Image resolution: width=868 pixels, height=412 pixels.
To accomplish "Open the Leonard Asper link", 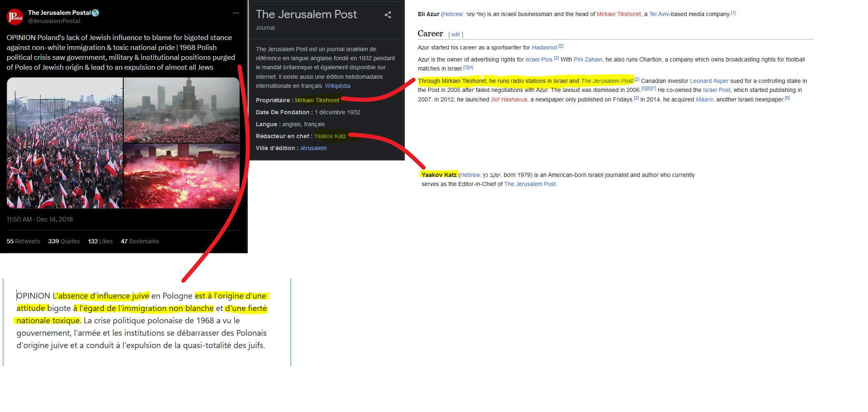I will click(709, 81).
